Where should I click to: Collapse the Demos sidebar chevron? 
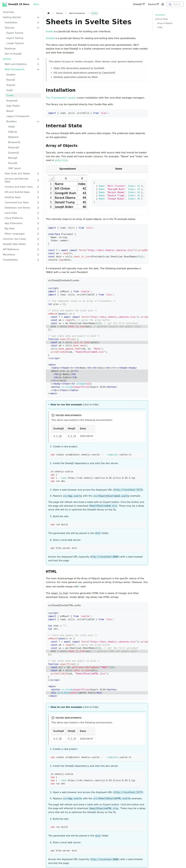(38, 59)
